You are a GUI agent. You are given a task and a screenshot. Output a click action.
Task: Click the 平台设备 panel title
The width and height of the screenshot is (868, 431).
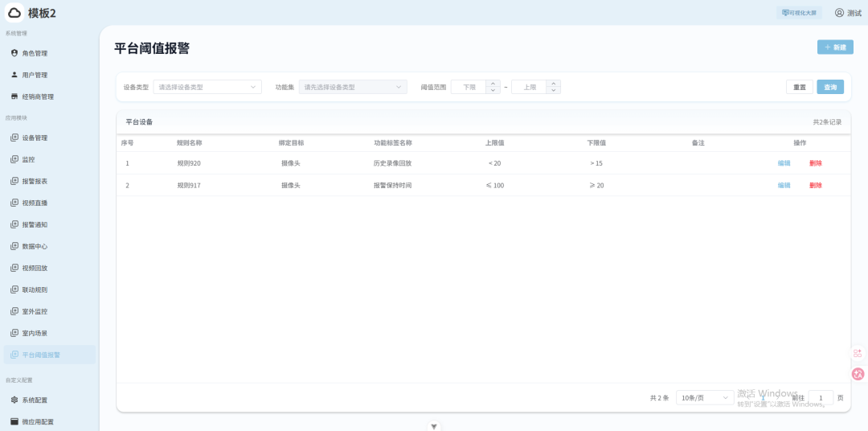pyautogui.click(x=139, y=122)
